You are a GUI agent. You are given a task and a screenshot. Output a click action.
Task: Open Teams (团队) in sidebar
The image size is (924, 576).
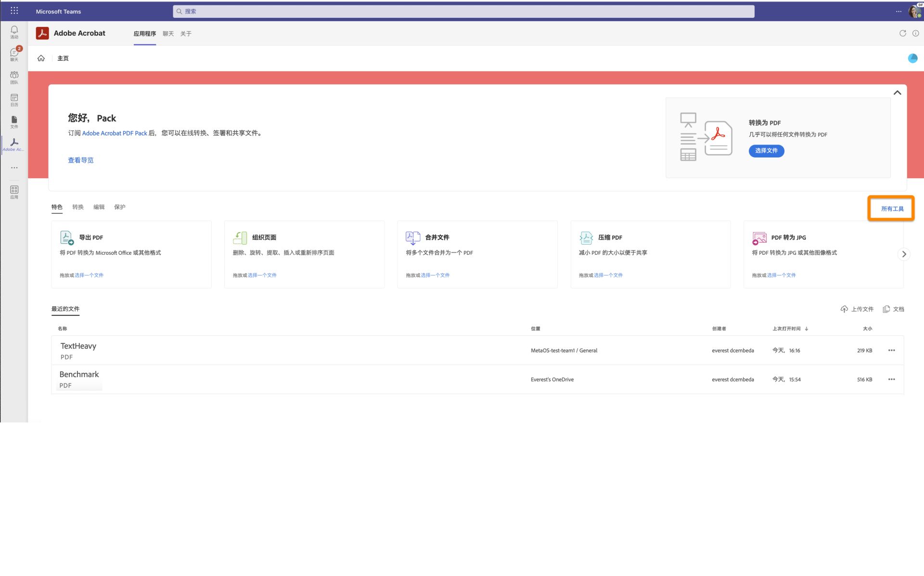click(x=14, y=78)
